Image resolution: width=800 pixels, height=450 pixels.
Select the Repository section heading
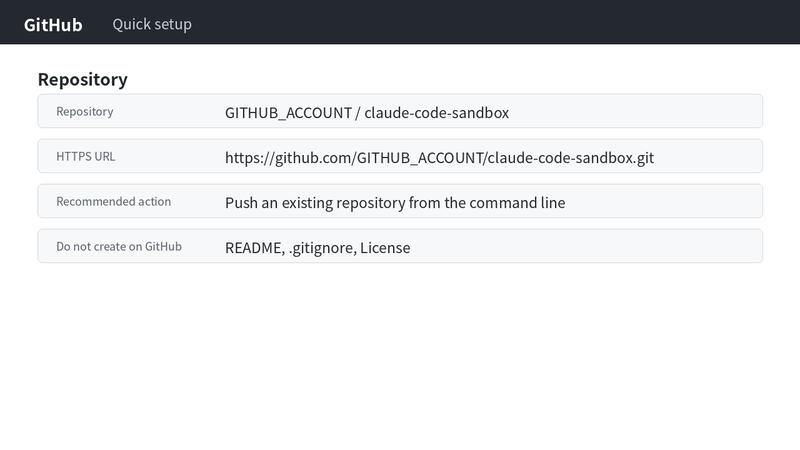click(x=83, y=79)
